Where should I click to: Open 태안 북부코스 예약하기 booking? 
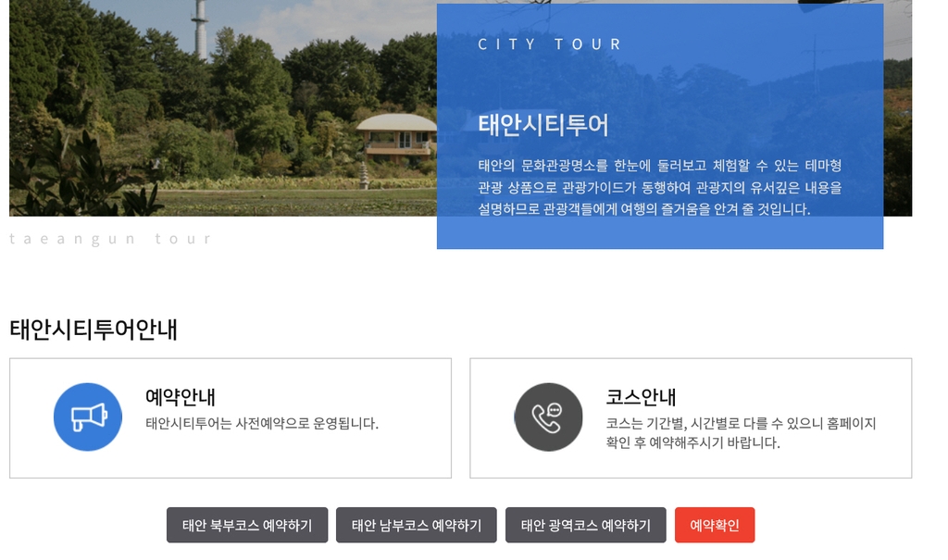(x=247, y=526)
